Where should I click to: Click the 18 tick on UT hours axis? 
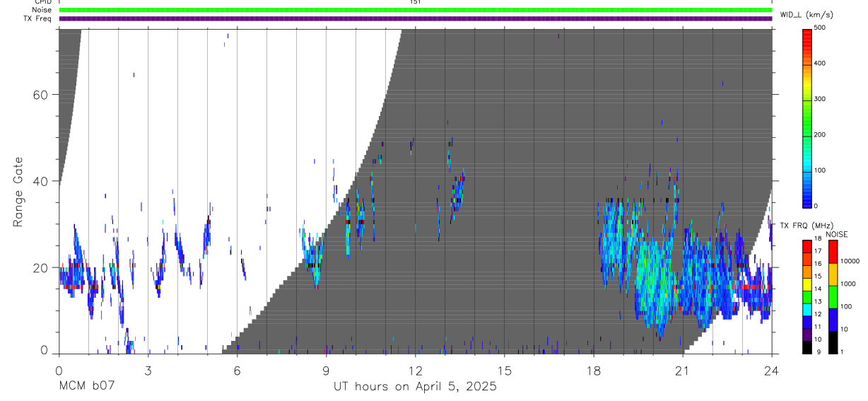pyautogui.click(x=593, y=370)
